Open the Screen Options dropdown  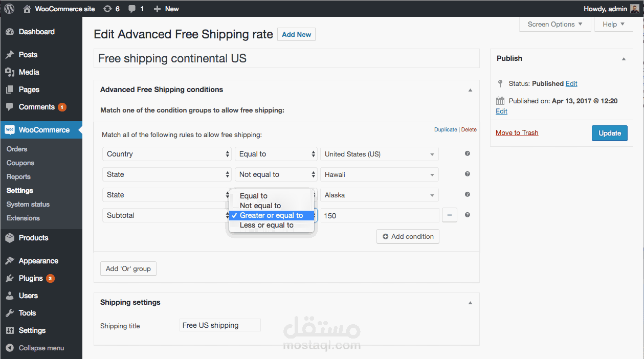tap(554, 24)
